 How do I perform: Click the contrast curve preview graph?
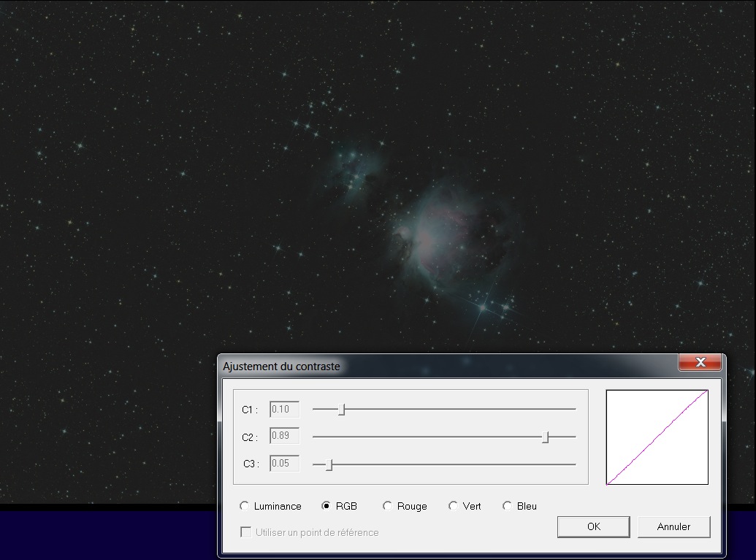(x=657, y=437)
